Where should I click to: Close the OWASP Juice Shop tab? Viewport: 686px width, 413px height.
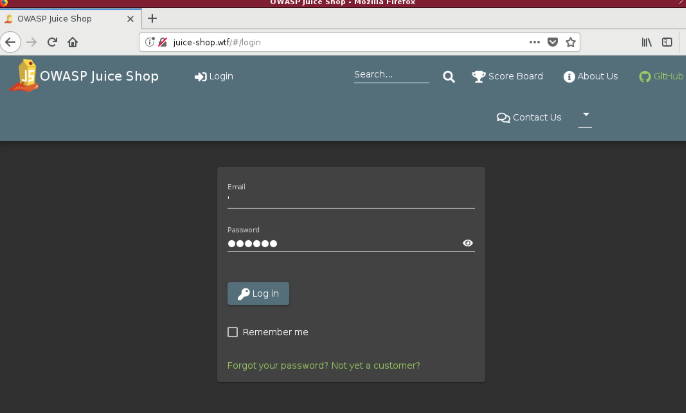pos(130,19)
